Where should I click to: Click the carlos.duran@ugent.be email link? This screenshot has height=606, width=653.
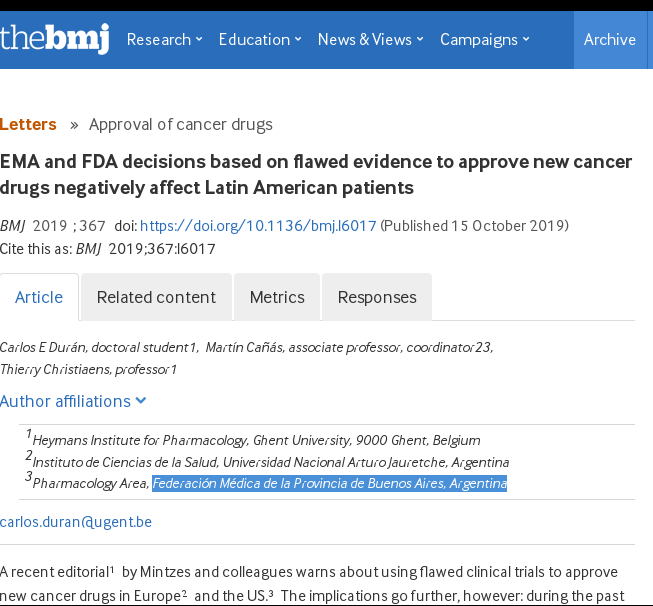pos(76,522)
